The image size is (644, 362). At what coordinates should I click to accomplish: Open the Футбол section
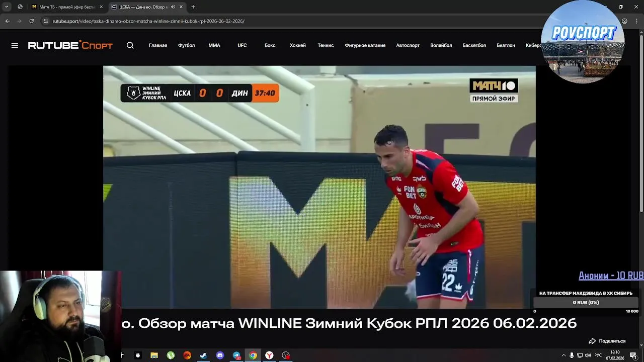(x=186, y=45)
